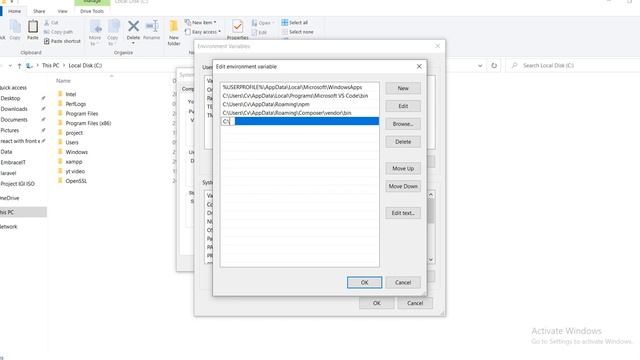Click Cancel in the Environment Variables window

tap(415, 303)
